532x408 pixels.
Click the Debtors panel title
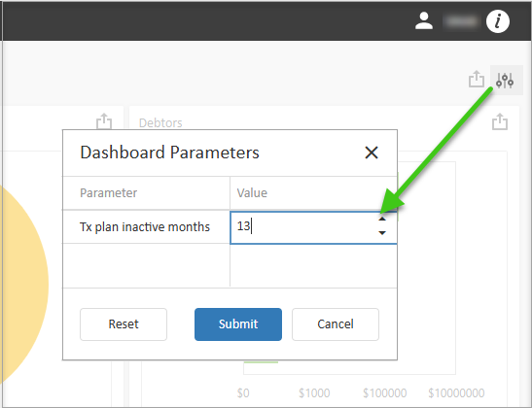tap(160, 122)
